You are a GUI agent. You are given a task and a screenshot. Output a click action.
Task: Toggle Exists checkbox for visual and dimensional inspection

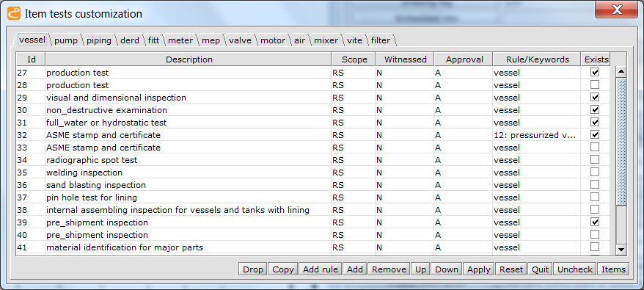[x=594, y=97]
